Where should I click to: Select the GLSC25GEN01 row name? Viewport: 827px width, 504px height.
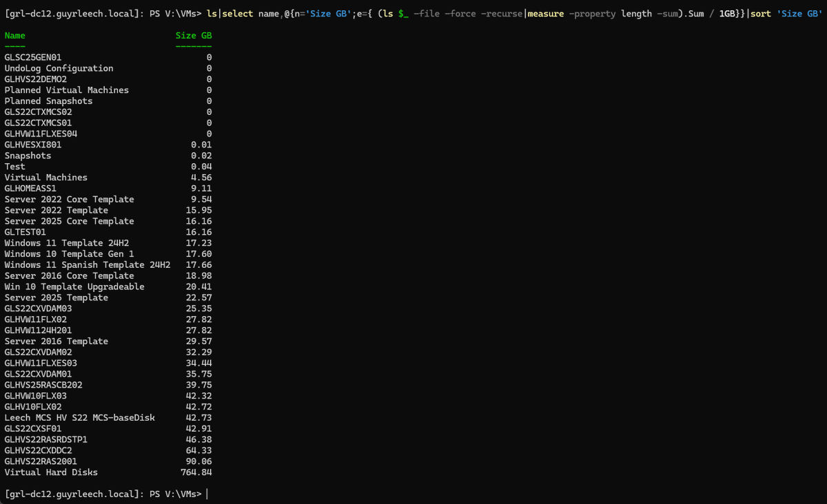coord(33,57)
